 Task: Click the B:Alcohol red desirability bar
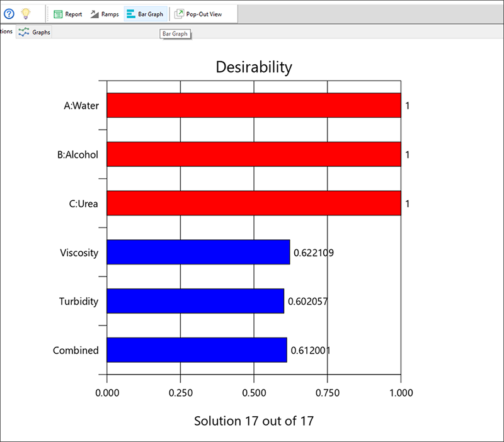point(254,154)
